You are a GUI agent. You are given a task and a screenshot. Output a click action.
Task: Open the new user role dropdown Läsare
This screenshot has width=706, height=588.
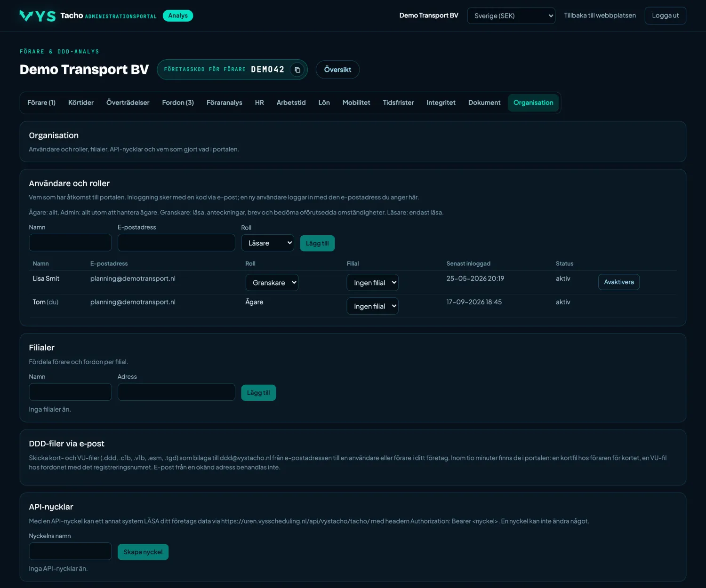(268, 243)
